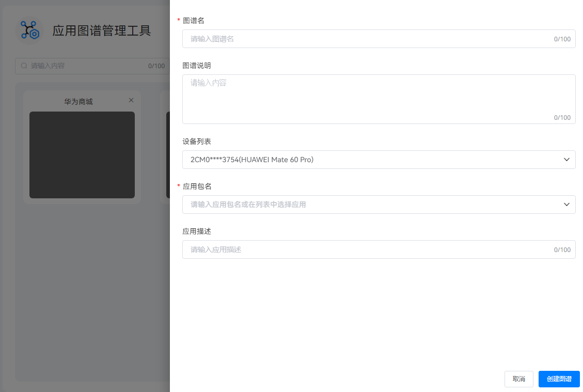Close the 华为商城 card with X
Image resolution: width=583 pixels, height=392 pixels.
pyautogui.click(x=131, y=100)
